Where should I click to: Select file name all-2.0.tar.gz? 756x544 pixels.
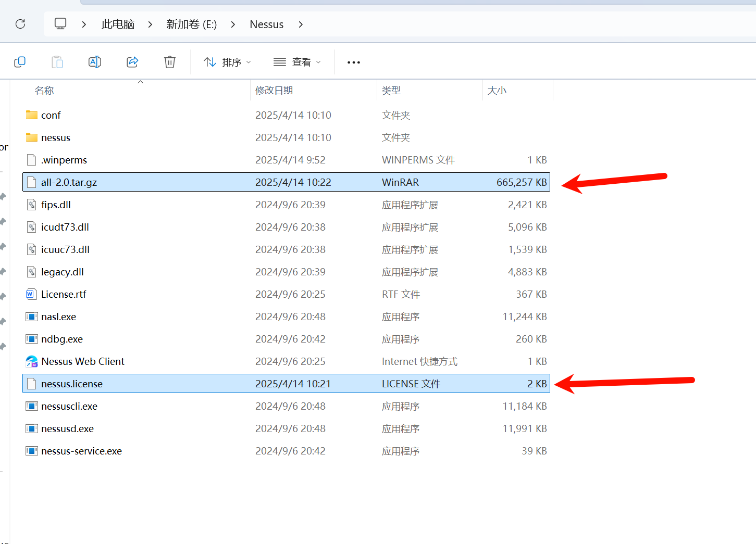69,182
